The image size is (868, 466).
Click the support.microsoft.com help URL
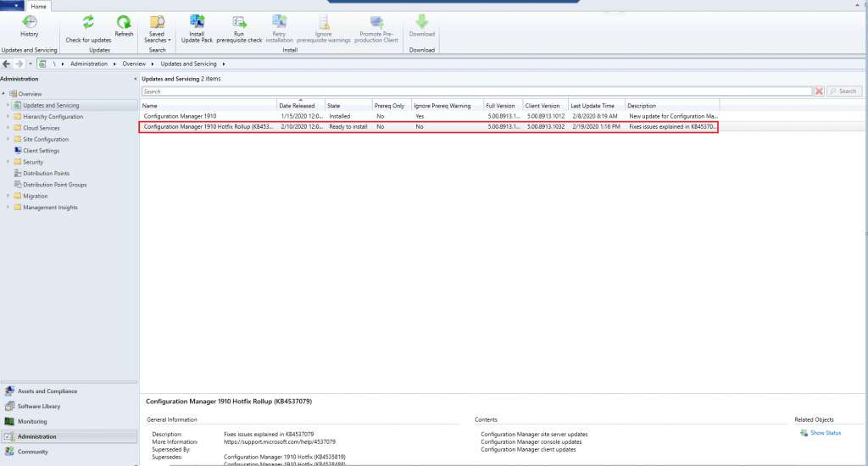point(280,441)
